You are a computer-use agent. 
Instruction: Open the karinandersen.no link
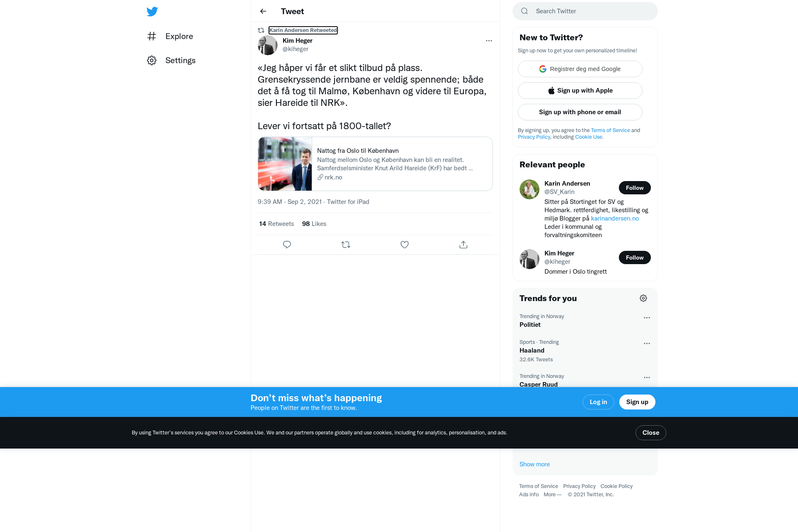click(x=615, y=218)
